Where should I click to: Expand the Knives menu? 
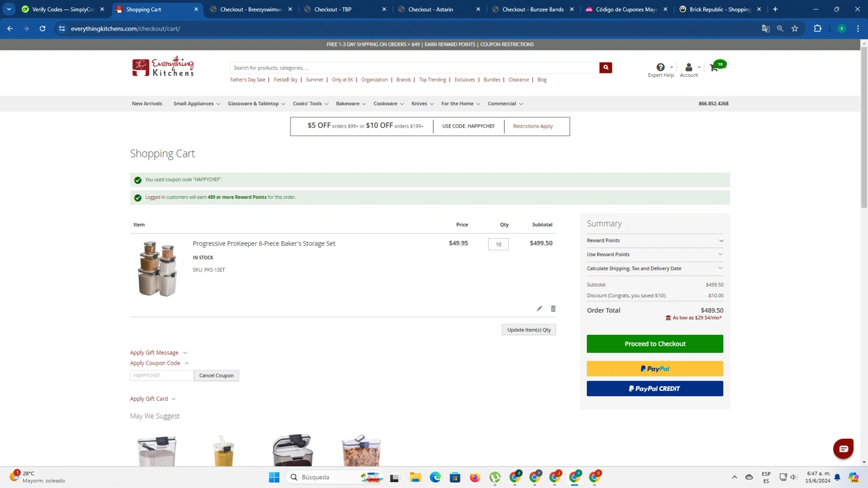[x=422, y=103]
